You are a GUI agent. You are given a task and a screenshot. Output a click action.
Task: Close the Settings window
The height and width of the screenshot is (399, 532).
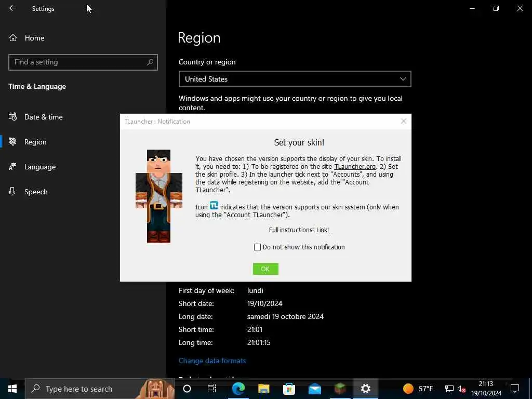tap(520, 8)
